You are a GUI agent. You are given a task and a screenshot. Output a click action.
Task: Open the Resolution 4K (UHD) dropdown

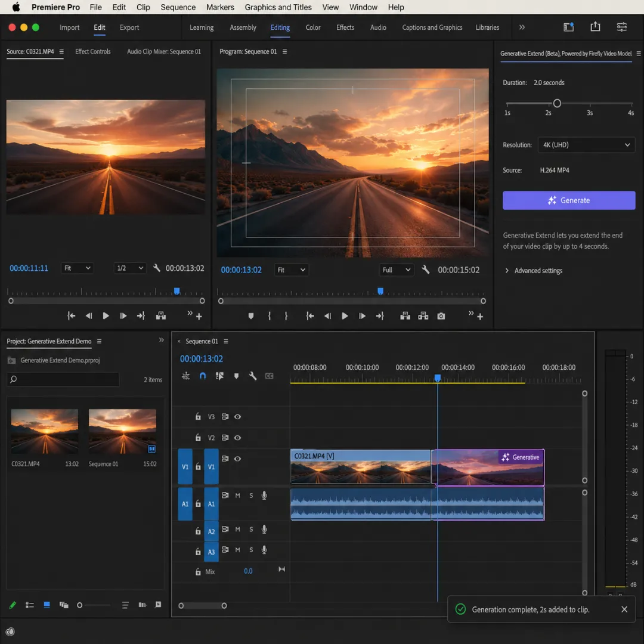(x=587, y=145)
